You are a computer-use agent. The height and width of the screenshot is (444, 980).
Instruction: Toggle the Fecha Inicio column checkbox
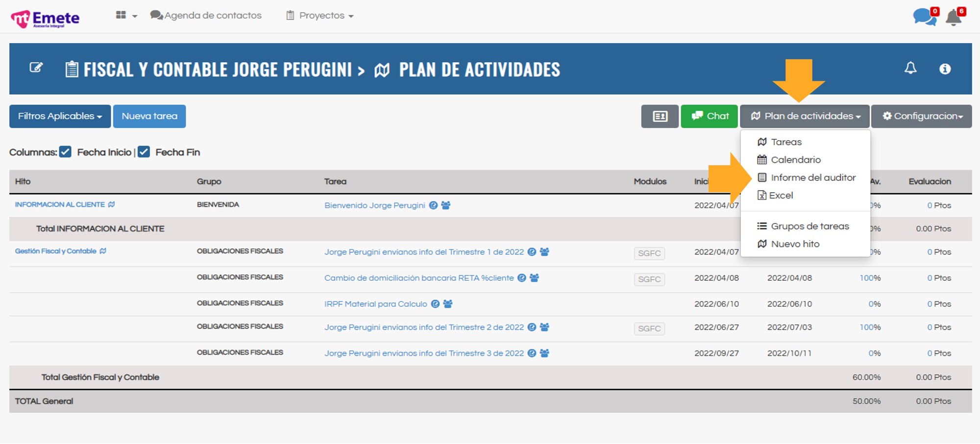[x=66, y=152]
